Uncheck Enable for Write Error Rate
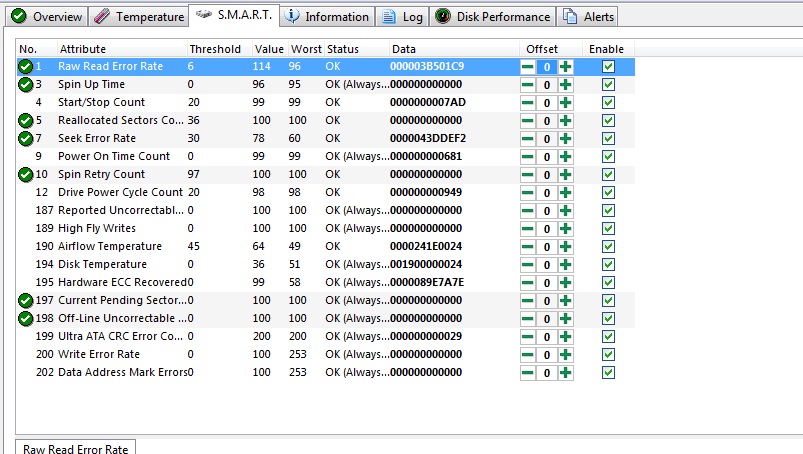 608,355
